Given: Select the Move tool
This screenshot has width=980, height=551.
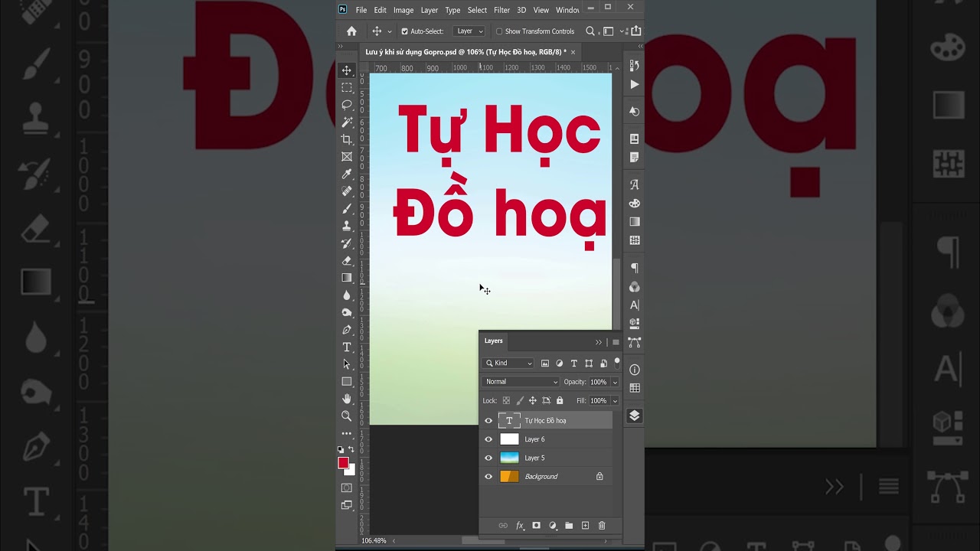Looking at the screenshot, I should coord(347,70).
